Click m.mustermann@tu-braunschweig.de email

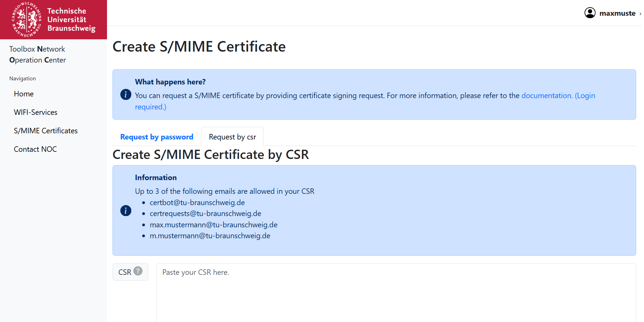click(210, 236)
